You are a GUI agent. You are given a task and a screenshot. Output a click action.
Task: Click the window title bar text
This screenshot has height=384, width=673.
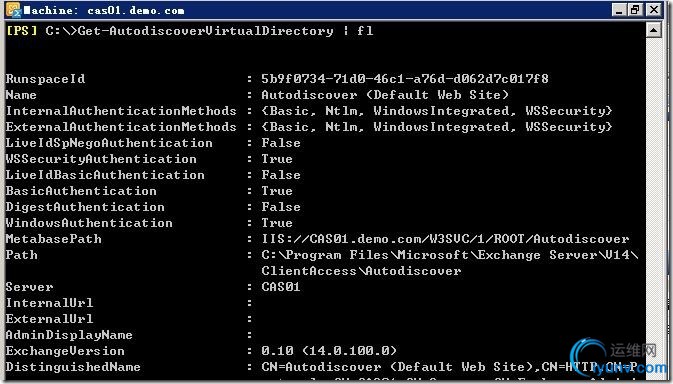[104, 10]
